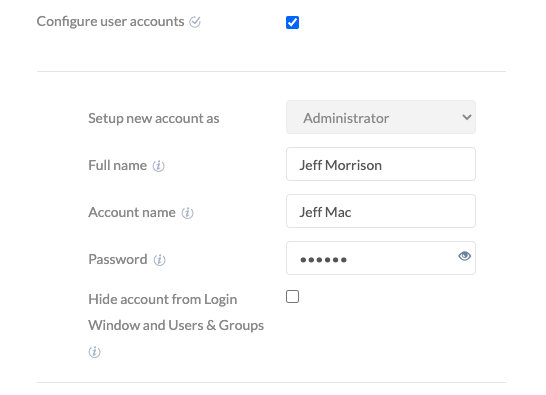The image size is (546, 395).
Task: Show the password with the eye icon
Action: 464,256
